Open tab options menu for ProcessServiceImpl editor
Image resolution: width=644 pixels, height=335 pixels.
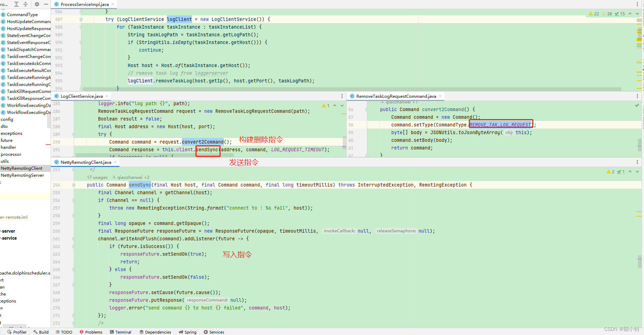[637, 4]
